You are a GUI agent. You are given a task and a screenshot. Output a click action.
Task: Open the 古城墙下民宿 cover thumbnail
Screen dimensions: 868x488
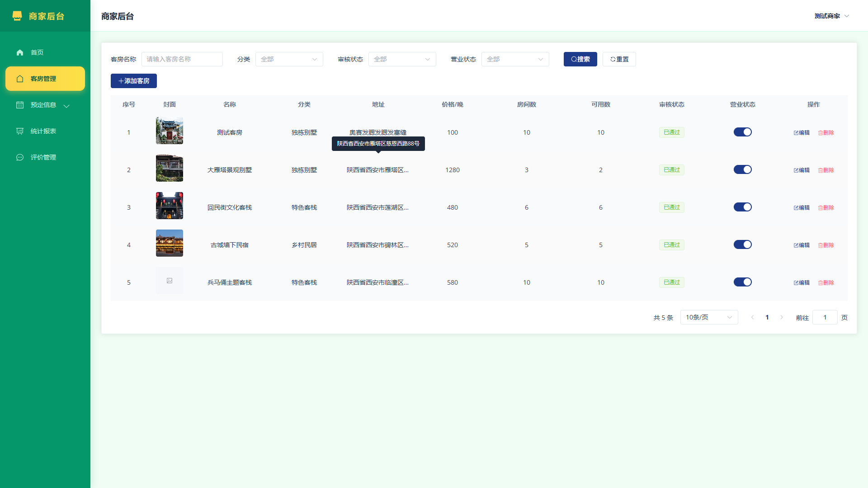point(170,243)
